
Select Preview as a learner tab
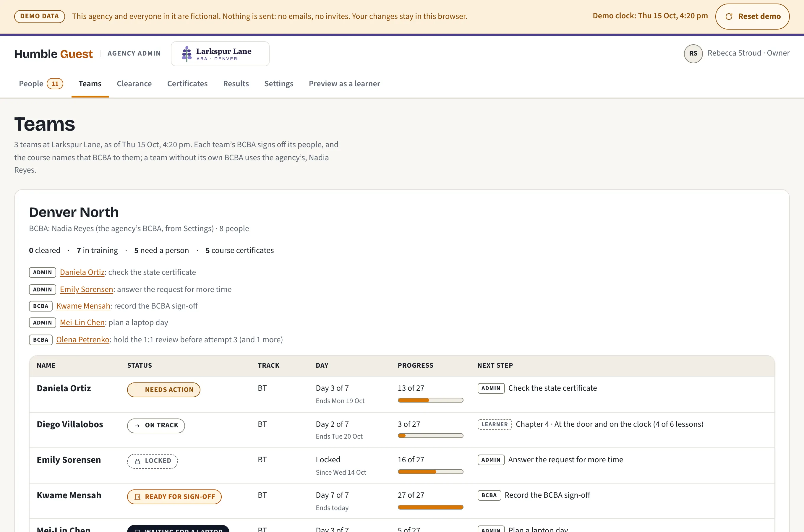(x=344, y=84)
